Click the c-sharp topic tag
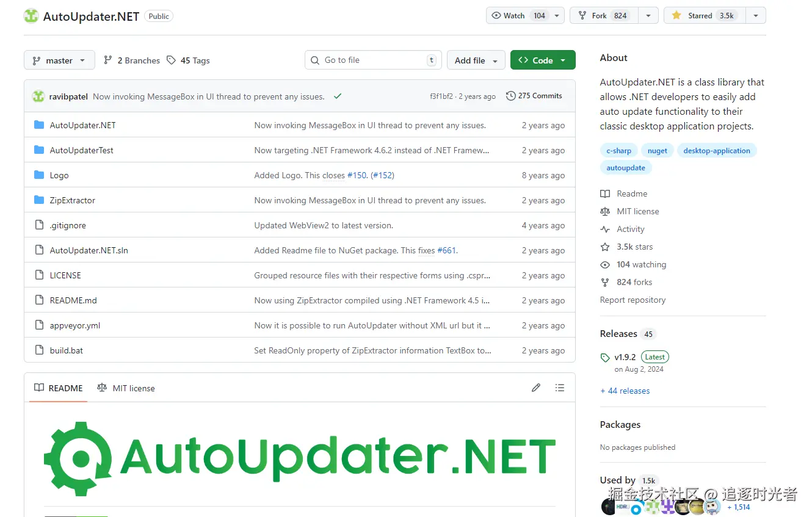The image size is (812, 517). tap(619, 150)
